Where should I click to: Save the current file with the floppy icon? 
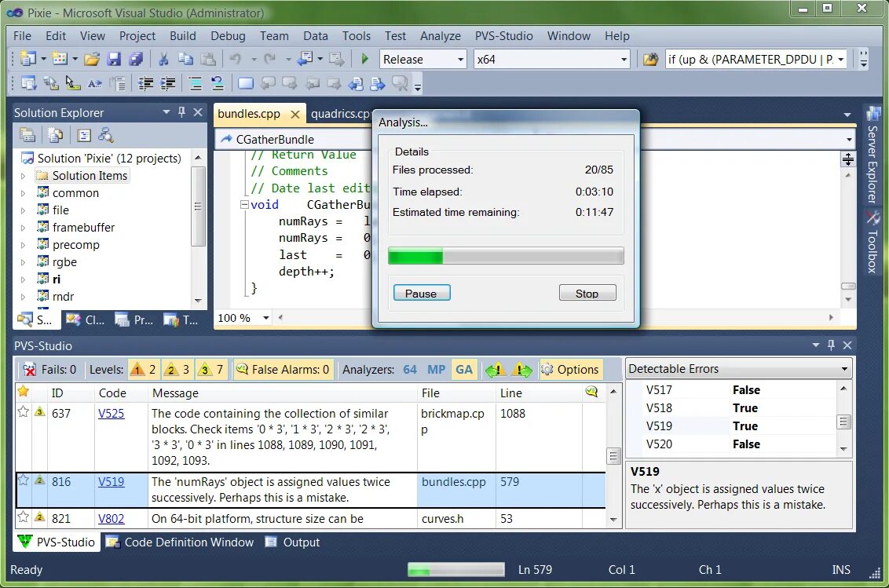[x=114, y=59]
